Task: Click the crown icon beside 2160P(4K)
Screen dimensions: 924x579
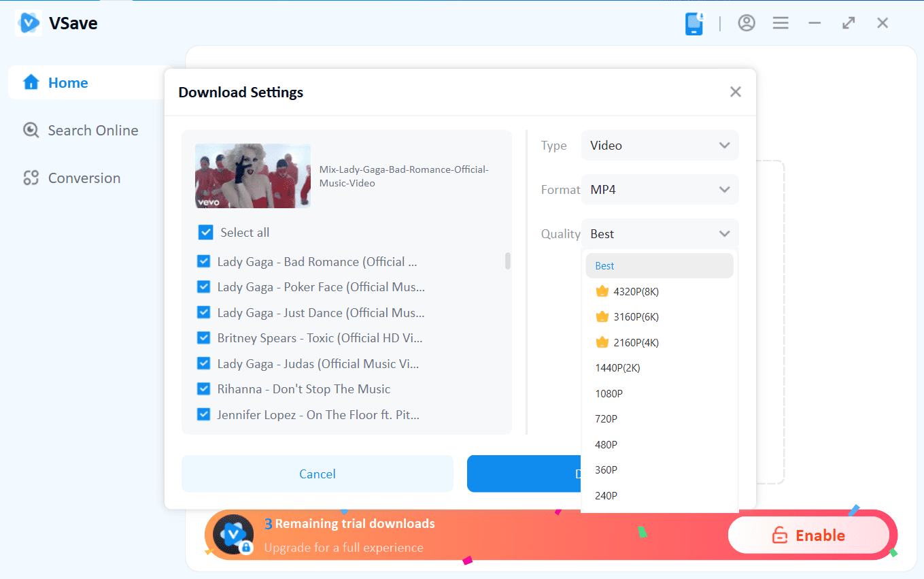Action: 602,342
